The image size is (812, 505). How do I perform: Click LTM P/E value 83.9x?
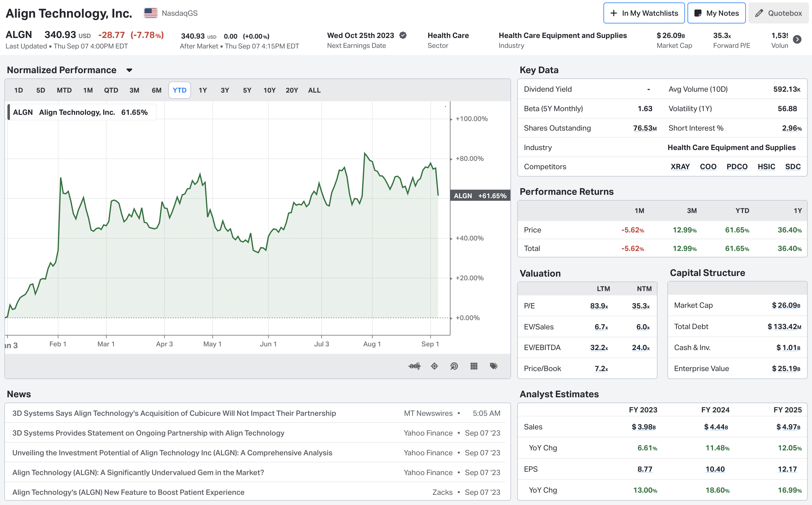click(x=599, y=306)
